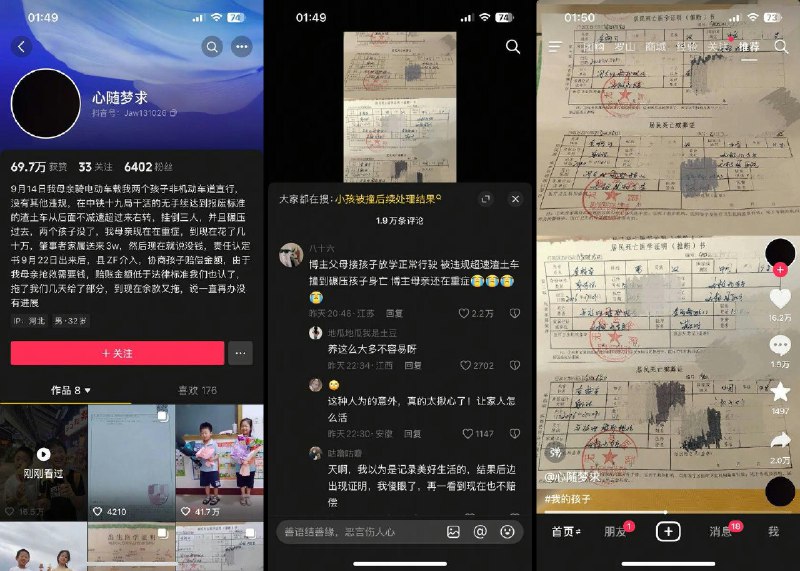Open avatar of commenter 地瓜地瓜我是土豆

[316, 333]
